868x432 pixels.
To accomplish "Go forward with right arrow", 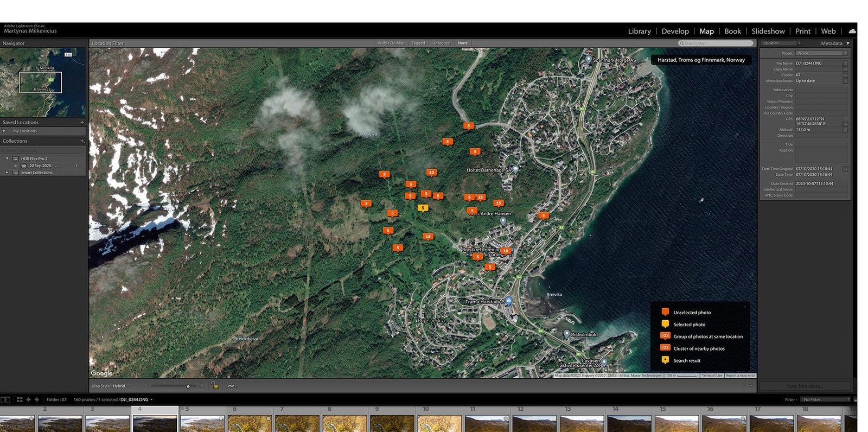I will (37, 400).
